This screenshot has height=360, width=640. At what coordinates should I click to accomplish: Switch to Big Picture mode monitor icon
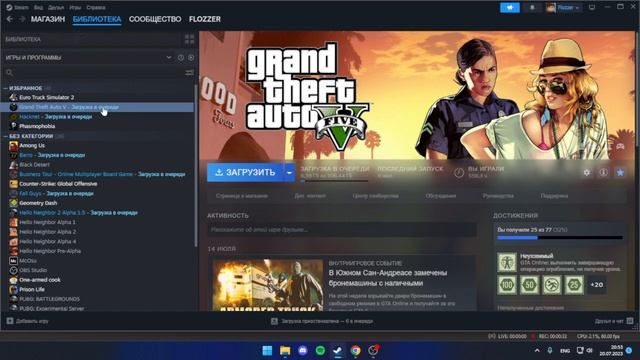pos(592,7)
